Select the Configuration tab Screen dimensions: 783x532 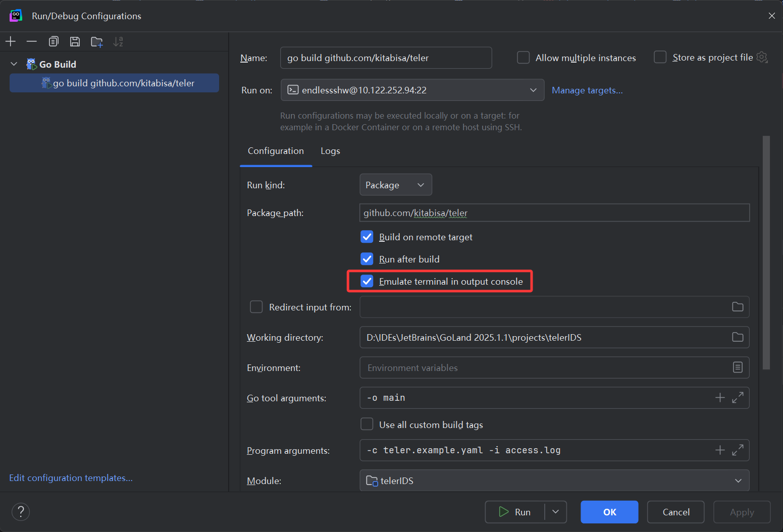point(276,151)
